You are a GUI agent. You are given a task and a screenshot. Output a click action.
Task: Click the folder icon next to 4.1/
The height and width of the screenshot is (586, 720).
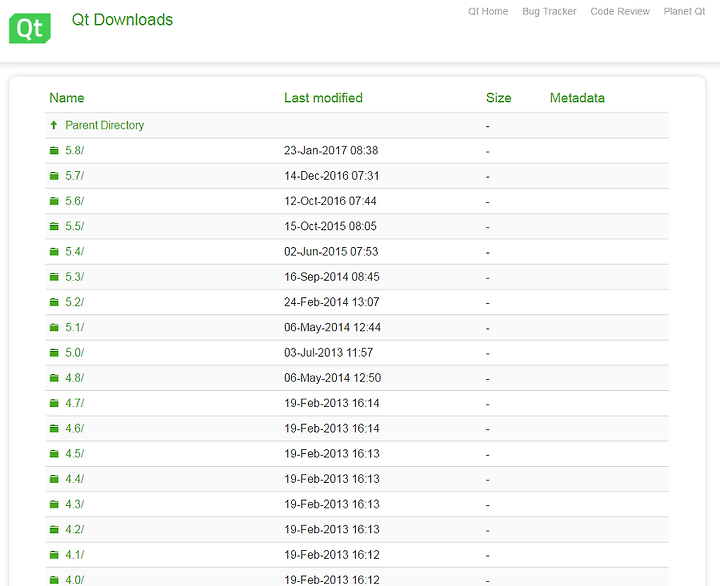54,554
